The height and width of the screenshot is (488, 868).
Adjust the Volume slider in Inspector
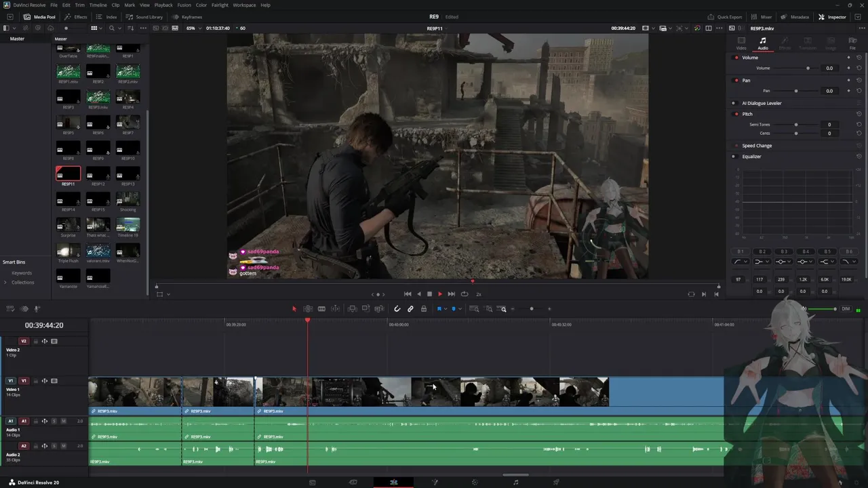pyautogui.click(x=795, y=68)
